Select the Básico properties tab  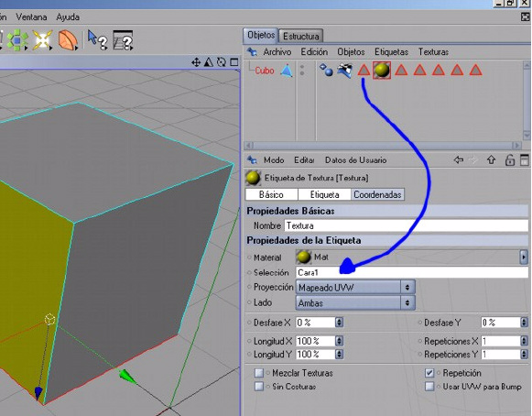pyautogui.click(x=271, y=194)
